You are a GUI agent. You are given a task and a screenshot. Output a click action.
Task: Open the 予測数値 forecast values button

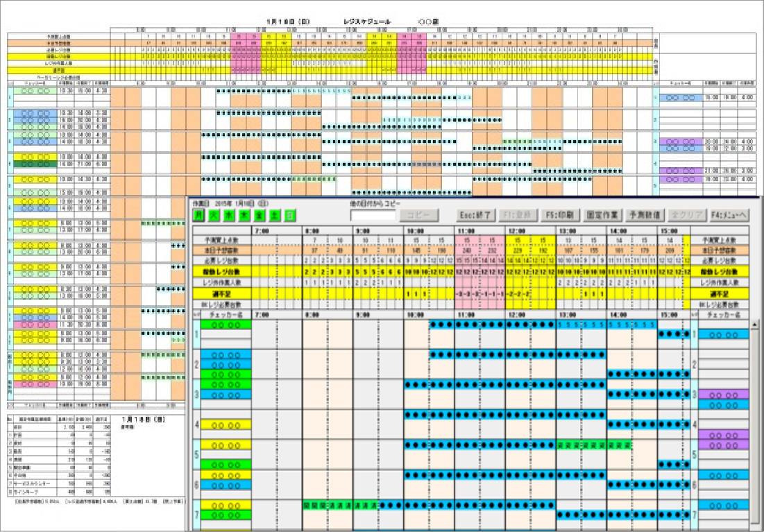644,215
